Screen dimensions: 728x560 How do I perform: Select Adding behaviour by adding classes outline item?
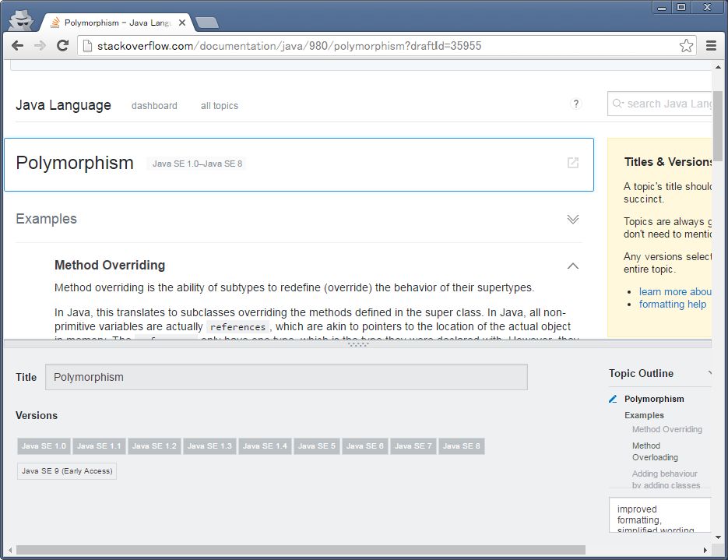[x=665, y=479]
